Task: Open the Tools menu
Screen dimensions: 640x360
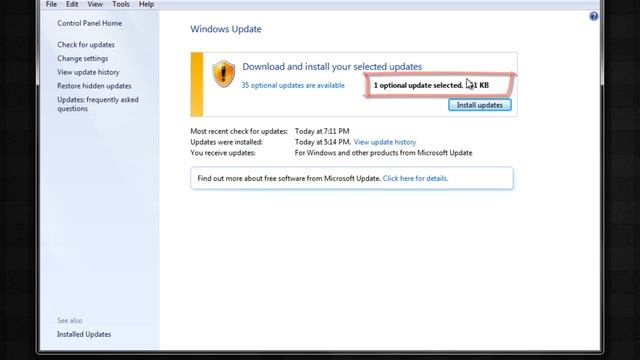Action: [121, 4]
